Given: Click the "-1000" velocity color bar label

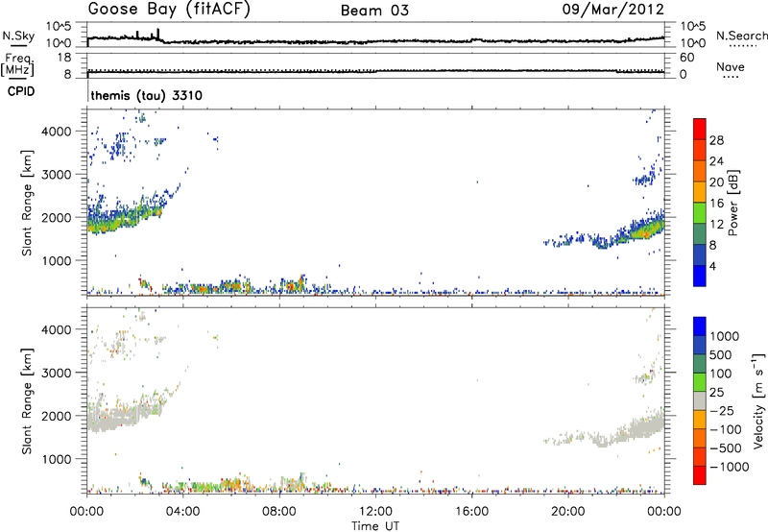Looking at the screenshot, I should 730,467.
